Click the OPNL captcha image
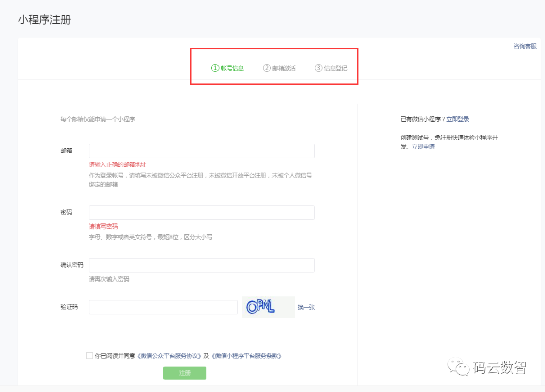 coord(268,307)
